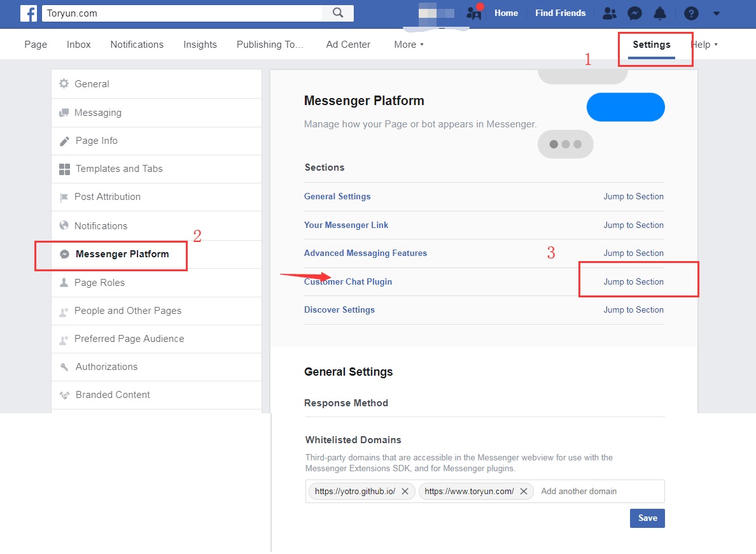This screenshot has height=554, width=756.
Task: Jump to Section for Advanced Messaging Features
Action: point(634,253)
